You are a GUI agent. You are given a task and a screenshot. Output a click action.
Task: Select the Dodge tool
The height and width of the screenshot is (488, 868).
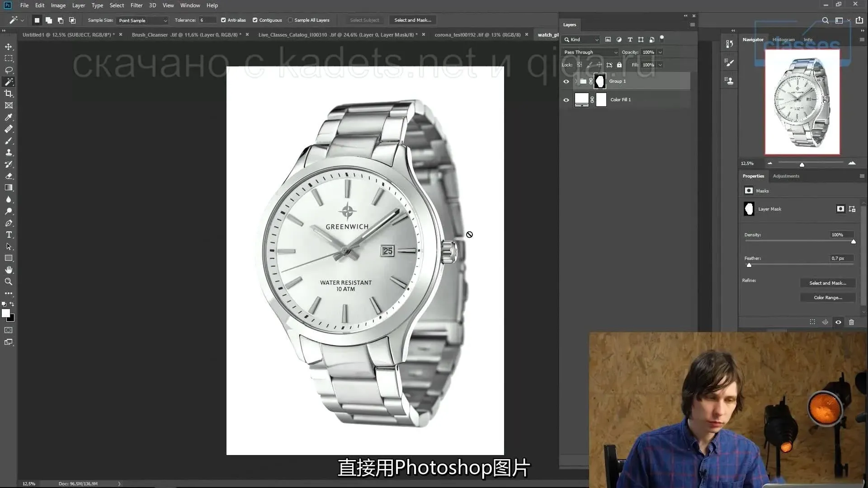coord(9,211)
